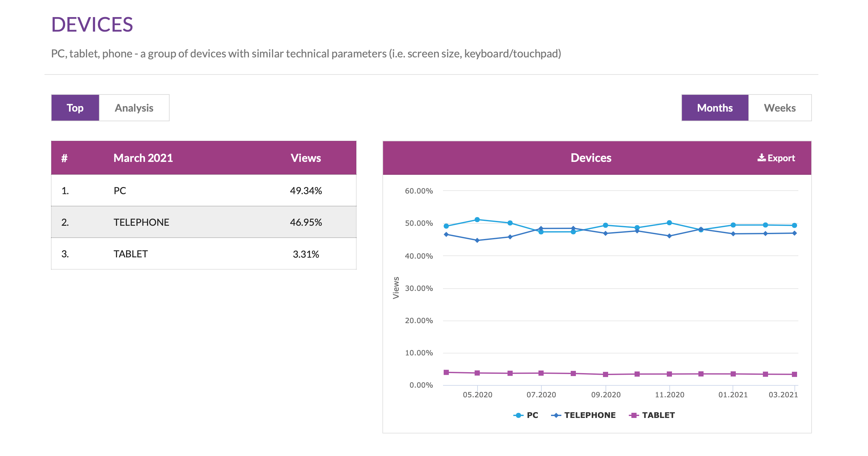Click the TABLET square marker in the legend
This screenshot has height=456, width=868.
635,415
